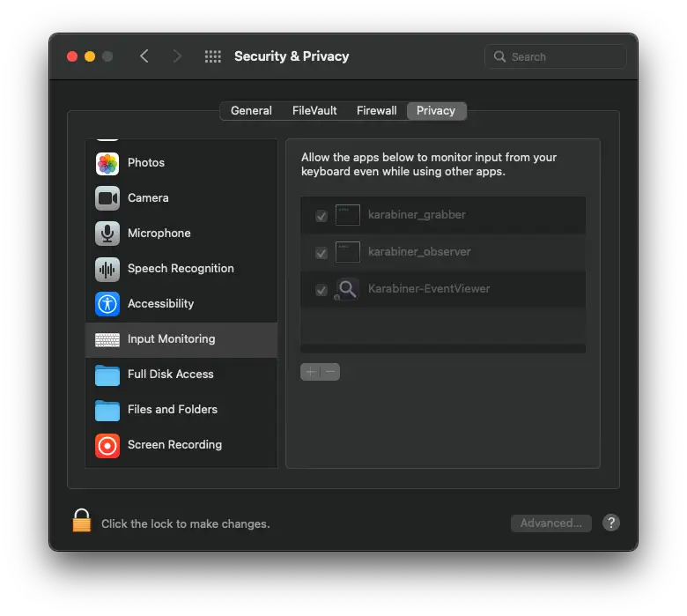The image size is (687, 616).
Task: Click the karabiner_observer app icon
Action: [x=347, y=252]
